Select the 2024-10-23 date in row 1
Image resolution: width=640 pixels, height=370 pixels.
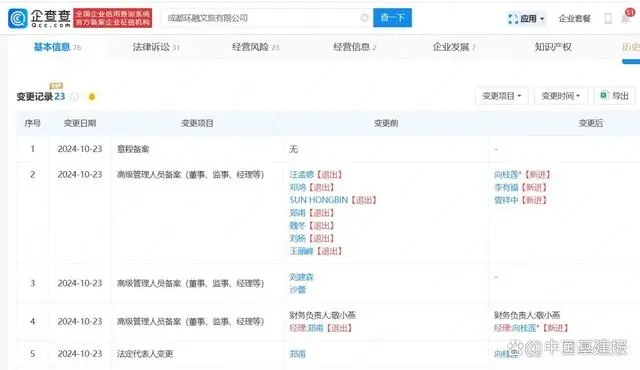pyautogui.click(x=80, y=149)
